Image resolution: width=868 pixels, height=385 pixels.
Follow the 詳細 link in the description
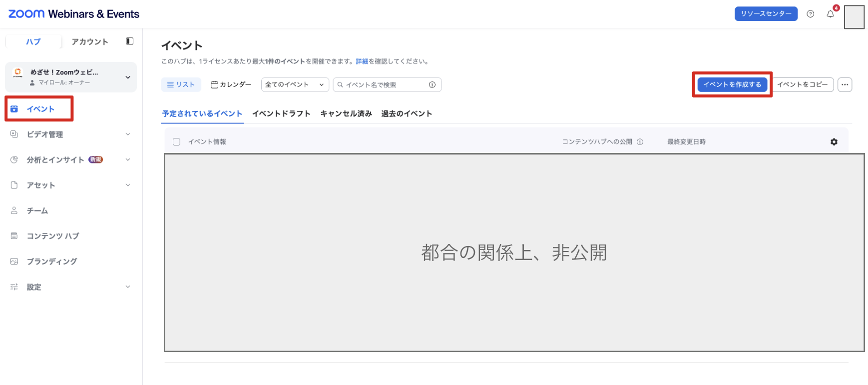(x=362, y=61)
